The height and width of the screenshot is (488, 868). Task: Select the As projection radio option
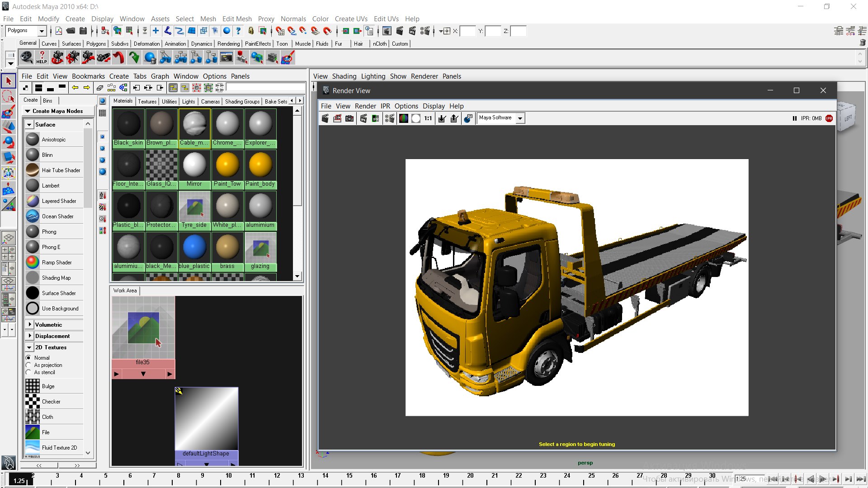pos(28,365)
